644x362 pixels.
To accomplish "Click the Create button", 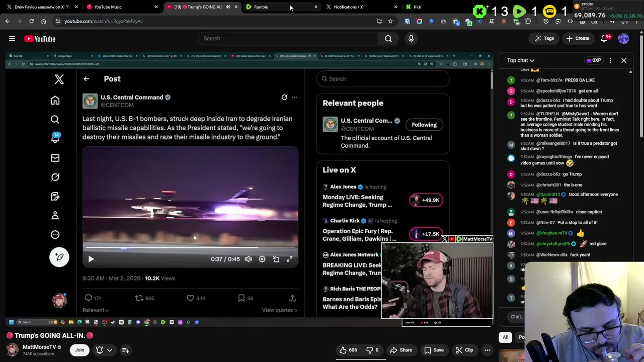I will tap(577, 39).
